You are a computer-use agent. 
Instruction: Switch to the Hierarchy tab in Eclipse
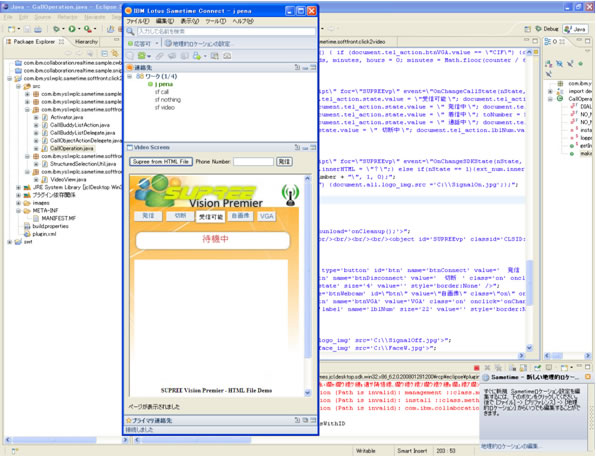[86, 41]
